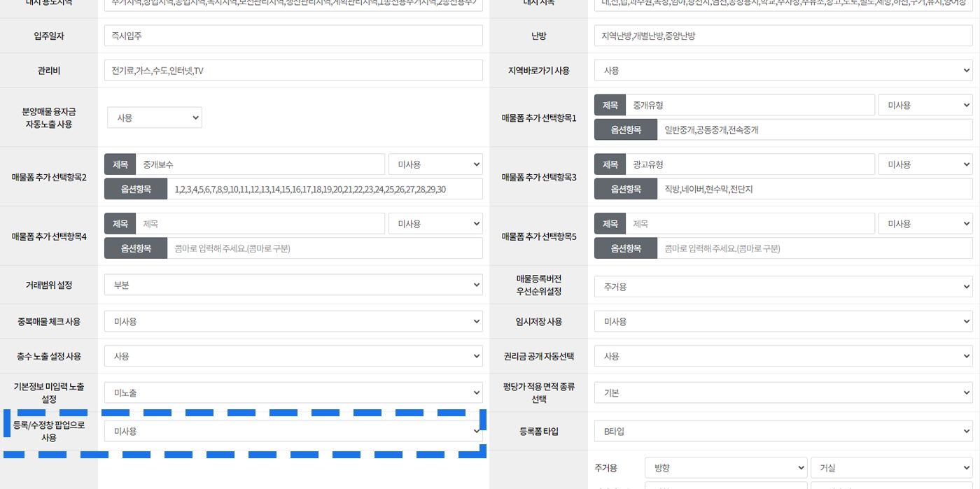Click the 중개유형 title input field

[x=750, y=105]
